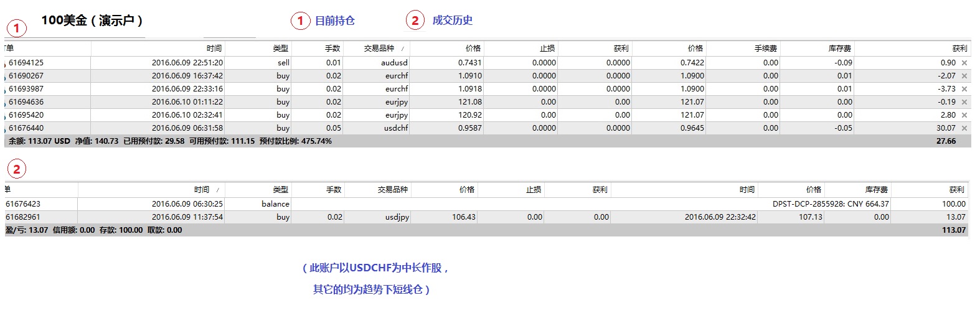Click current price 0.7422
This screenshot has width=980, height=318.
click(692, 63)
